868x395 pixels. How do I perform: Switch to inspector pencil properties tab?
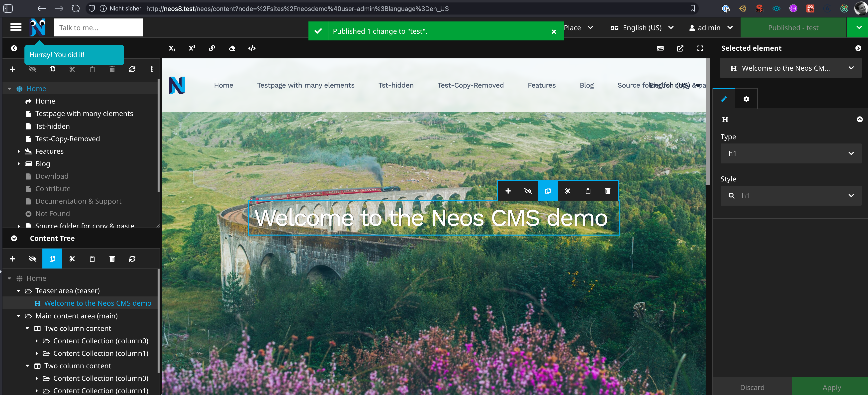(723, 99)
